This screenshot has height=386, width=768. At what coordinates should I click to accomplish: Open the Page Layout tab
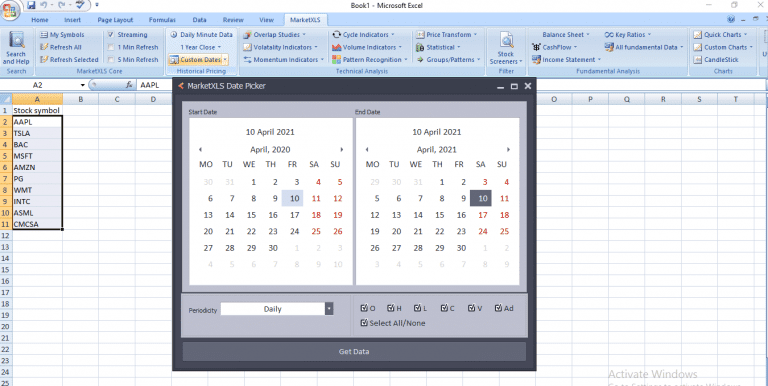pyautogui.click(x=115, y=20)
